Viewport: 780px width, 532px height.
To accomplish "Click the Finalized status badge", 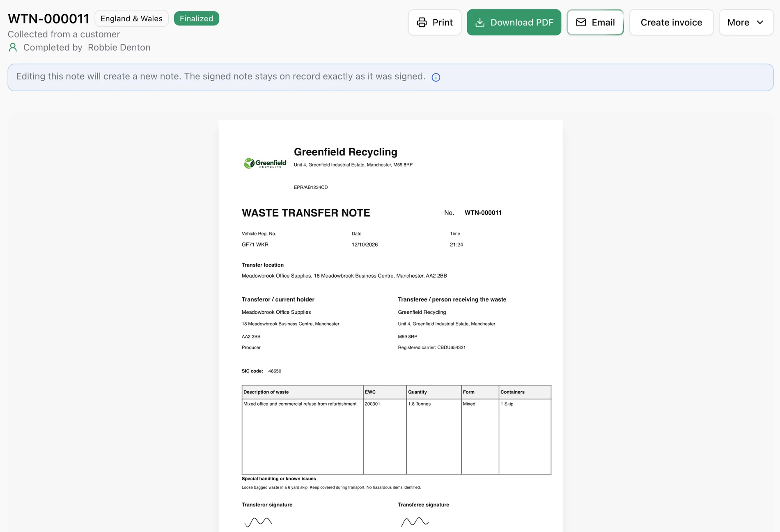I will pyautogui.click(x=196, y=18).
